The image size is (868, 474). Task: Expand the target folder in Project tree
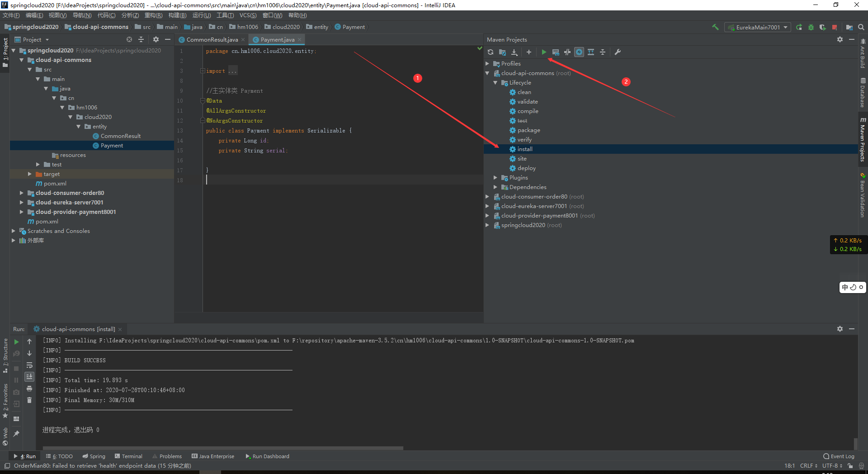[29, 174]
